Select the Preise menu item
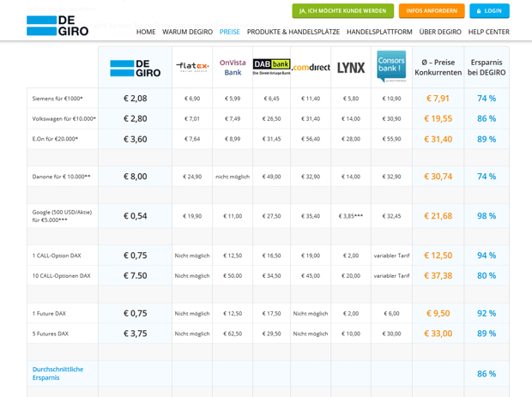The height and width of the screenshot is (397, 532). pyautogui.click(x=230, y=32)
